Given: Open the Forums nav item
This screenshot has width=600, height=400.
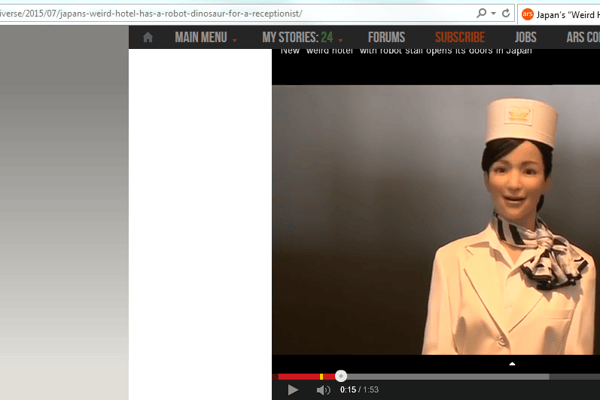Looking at the screenshot, I should click(x=386, y=38).
